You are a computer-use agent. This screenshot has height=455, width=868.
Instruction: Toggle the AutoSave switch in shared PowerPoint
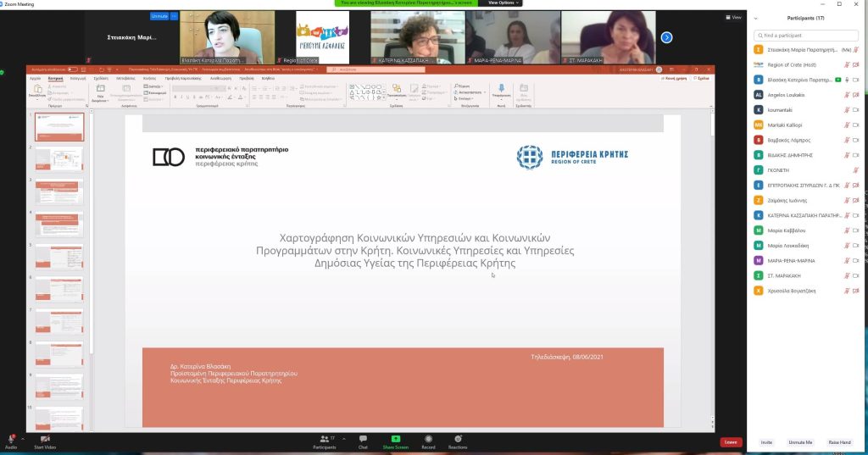(72, 69)
